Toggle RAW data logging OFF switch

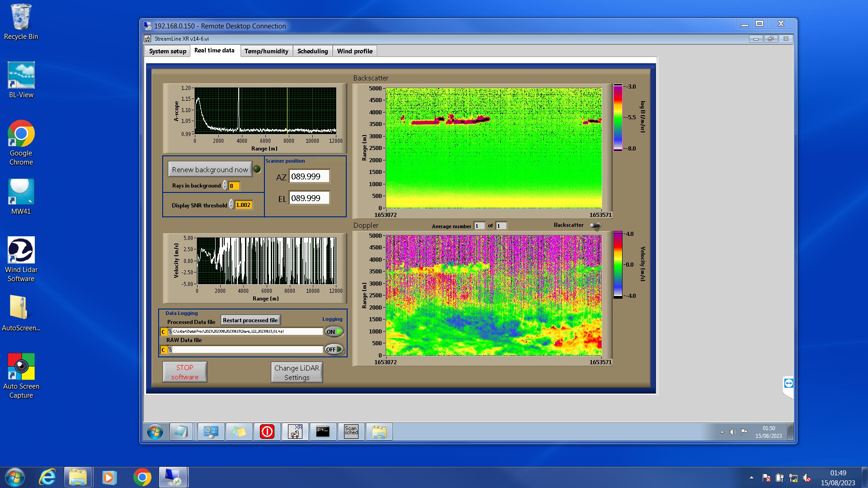click(x=334, y=349)
